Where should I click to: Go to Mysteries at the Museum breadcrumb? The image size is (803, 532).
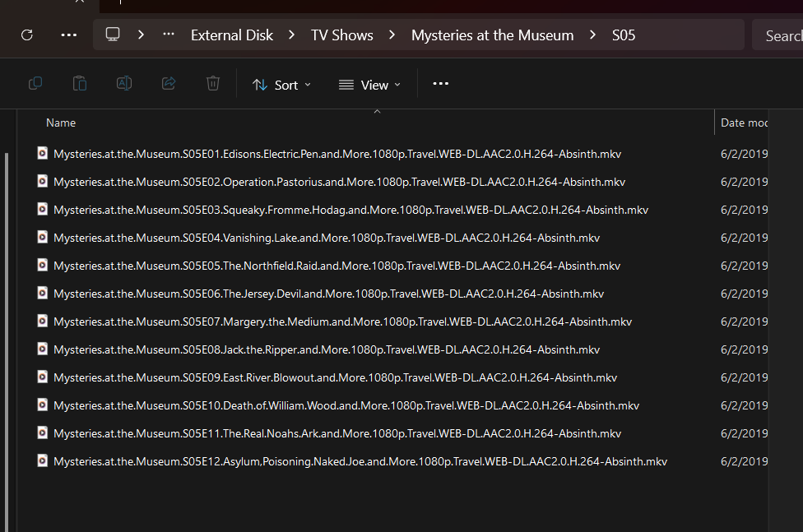tap(493, 35)
